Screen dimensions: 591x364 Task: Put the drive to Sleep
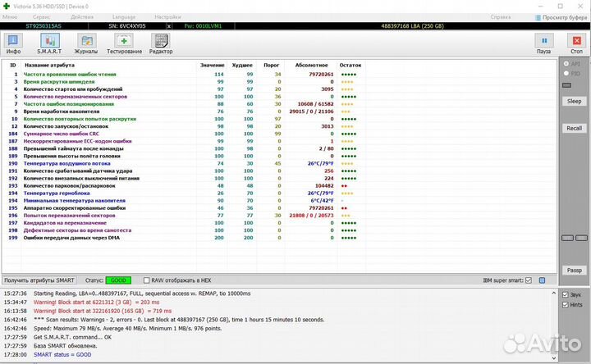(574, 101)
